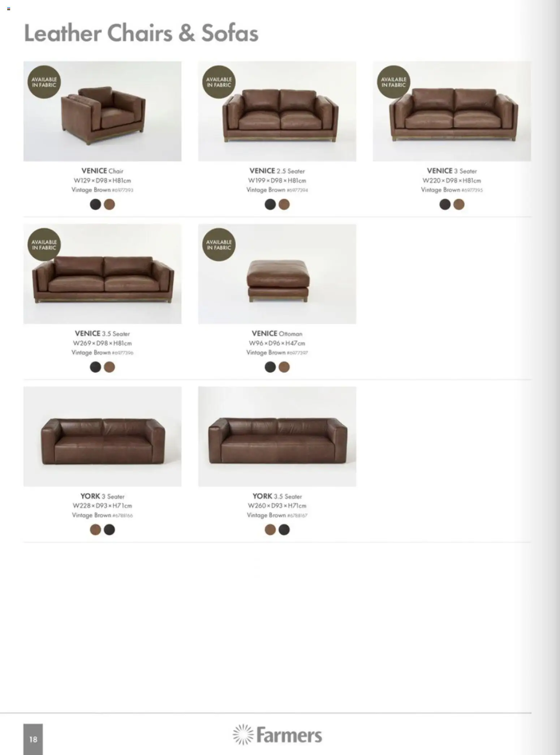The image size is (560, 755).
Task: Pick the black swatch under York 3.5 Seater
Action: [284, 530]
